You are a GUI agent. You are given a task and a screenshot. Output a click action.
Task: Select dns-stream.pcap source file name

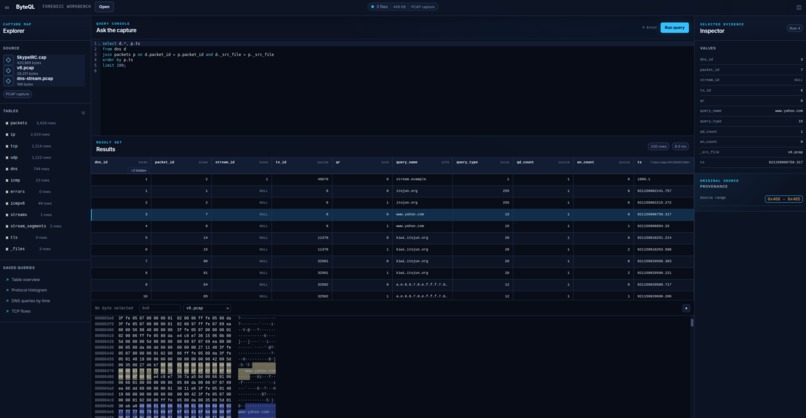tap(35, 79)
